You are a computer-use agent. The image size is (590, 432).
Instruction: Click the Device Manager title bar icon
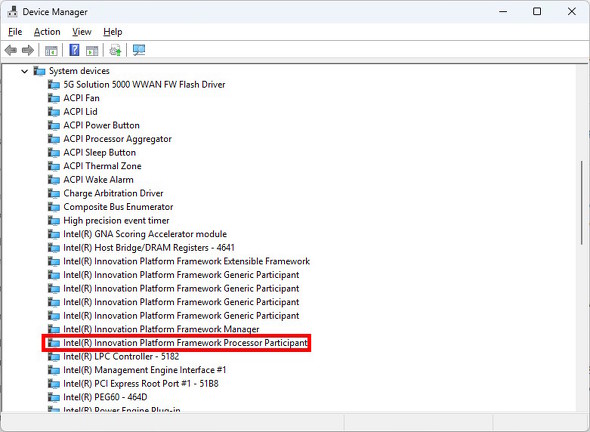coord(12,12)
